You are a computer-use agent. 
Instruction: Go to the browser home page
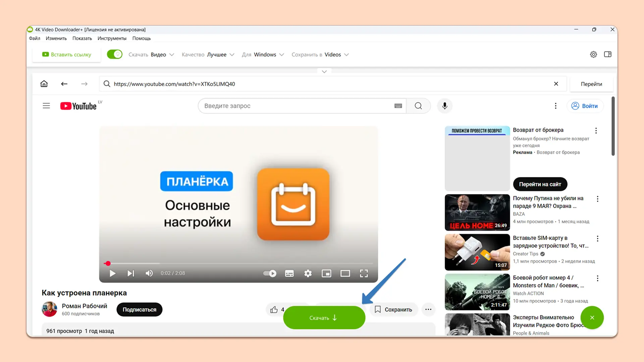pyautogui.click(x=44, y=84)
